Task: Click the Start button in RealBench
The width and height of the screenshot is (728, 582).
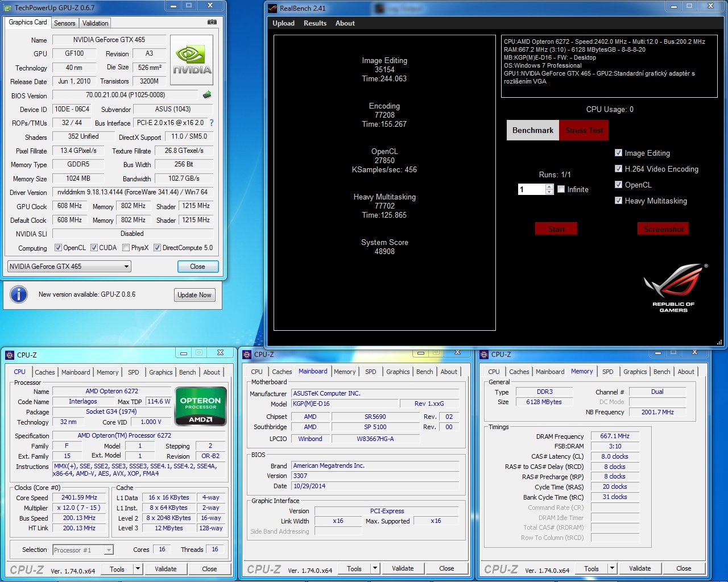Action: tap(556, 228)
